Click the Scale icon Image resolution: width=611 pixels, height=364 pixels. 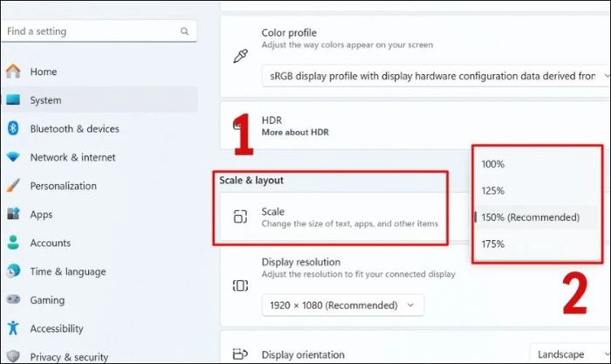[x=240, y=216]
